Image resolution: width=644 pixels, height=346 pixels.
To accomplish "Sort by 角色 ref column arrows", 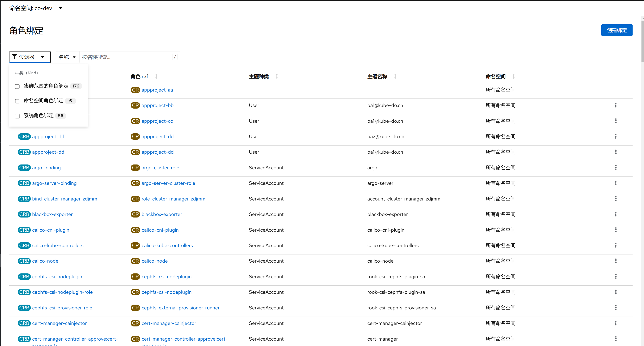I will pos(156,76).
